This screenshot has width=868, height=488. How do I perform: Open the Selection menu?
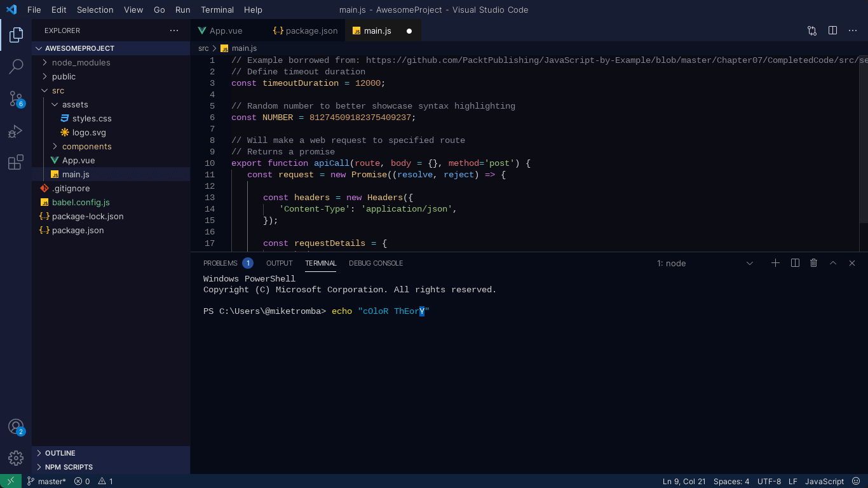click(95, 10)
